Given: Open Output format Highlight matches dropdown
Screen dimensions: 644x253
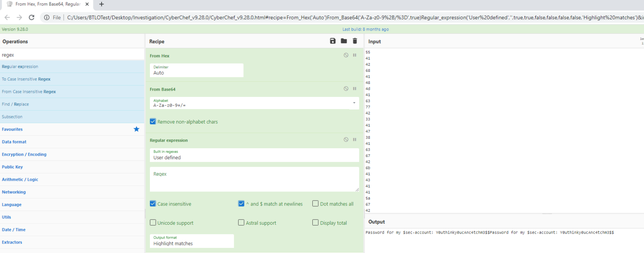Looking at the screenshot, I should [192, 241].
